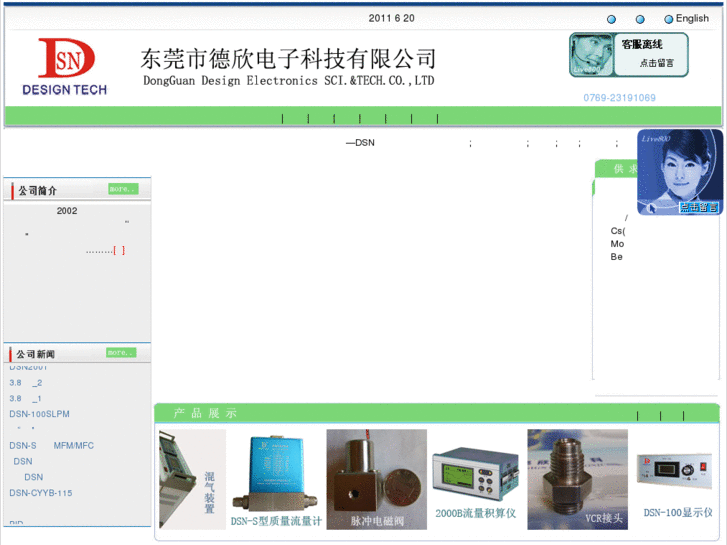Click the Be entry in the side panel
The height and width of the screenshot is (545, 727).
[x=616, y=256]
